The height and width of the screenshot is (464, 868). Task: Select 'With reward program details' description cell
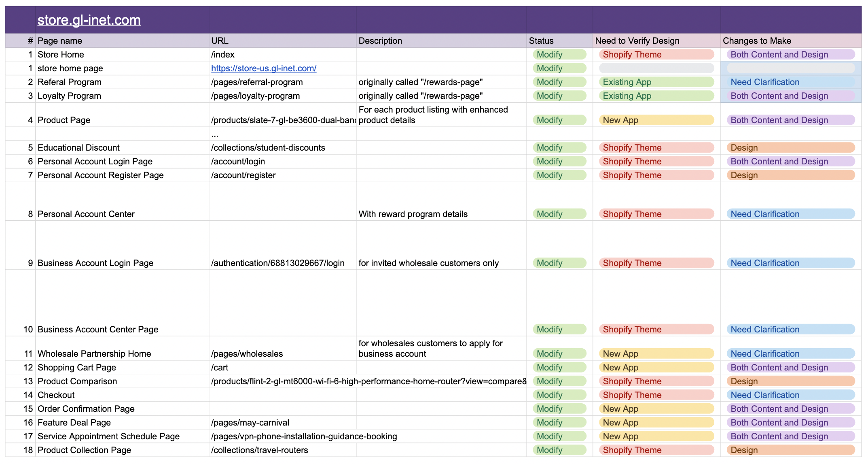(441, 201)
